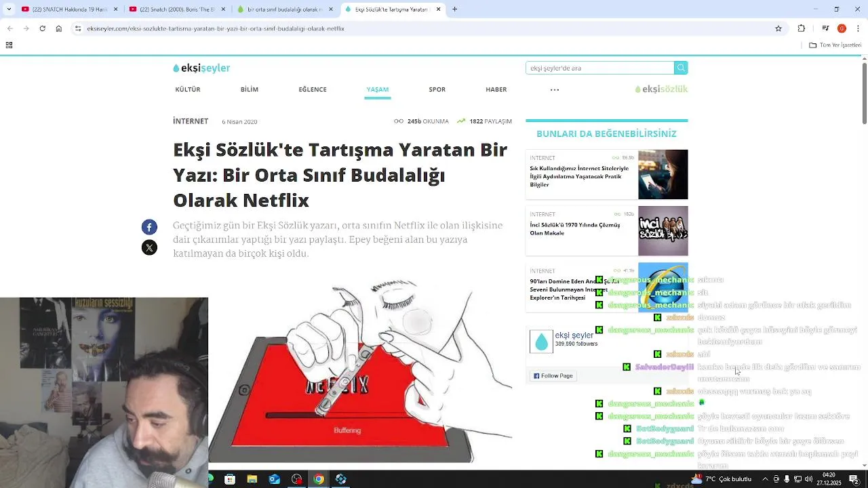Viewport: 868px width, 488px height.
Task: Reload the page in Chrome
Action: pos(42,28)
